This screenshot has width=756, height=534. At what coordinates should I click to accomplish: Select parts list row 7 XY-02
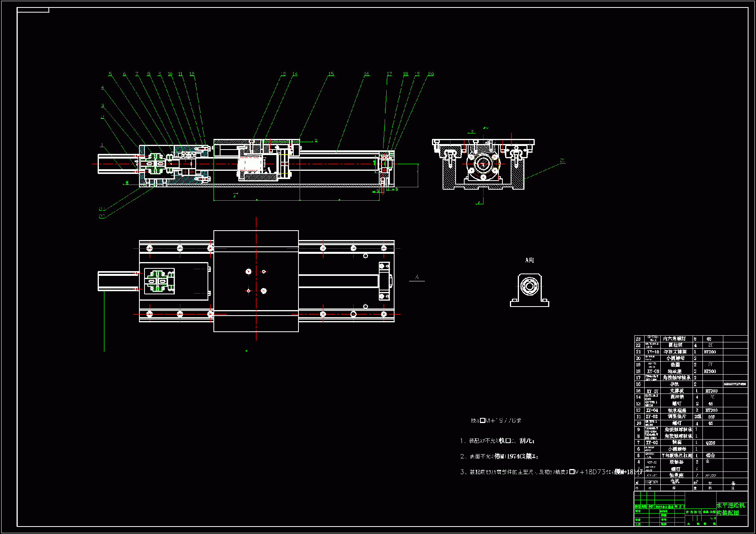pyautogui.click(x=652, y=443)
